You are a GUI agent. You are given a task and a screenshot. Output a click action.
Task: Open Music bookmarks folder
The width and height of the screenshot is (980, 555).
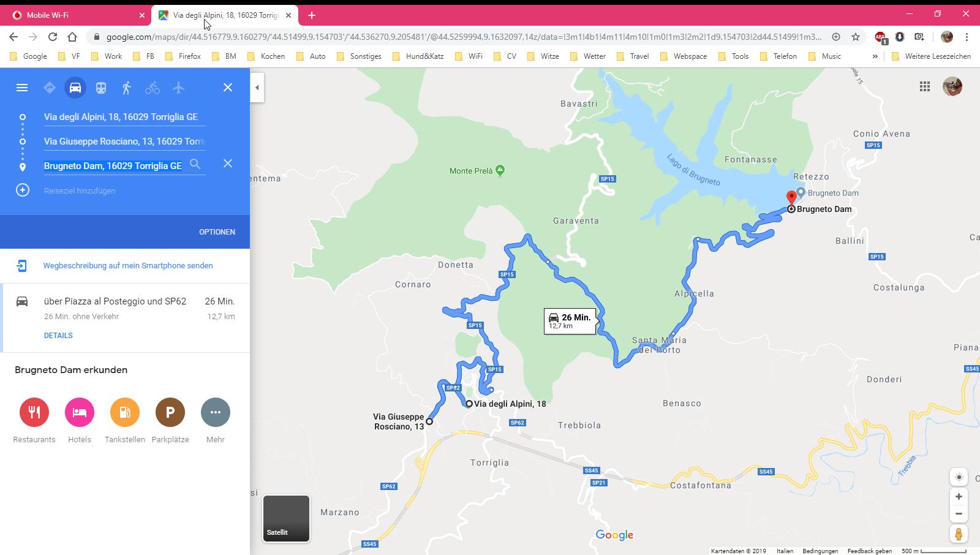point(824,56)
